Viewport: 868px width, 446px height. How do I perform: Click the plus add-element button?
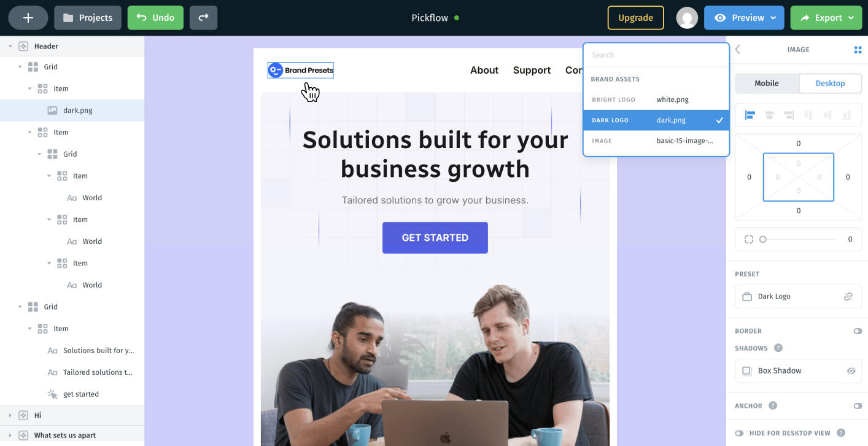(x=28, y=18)
